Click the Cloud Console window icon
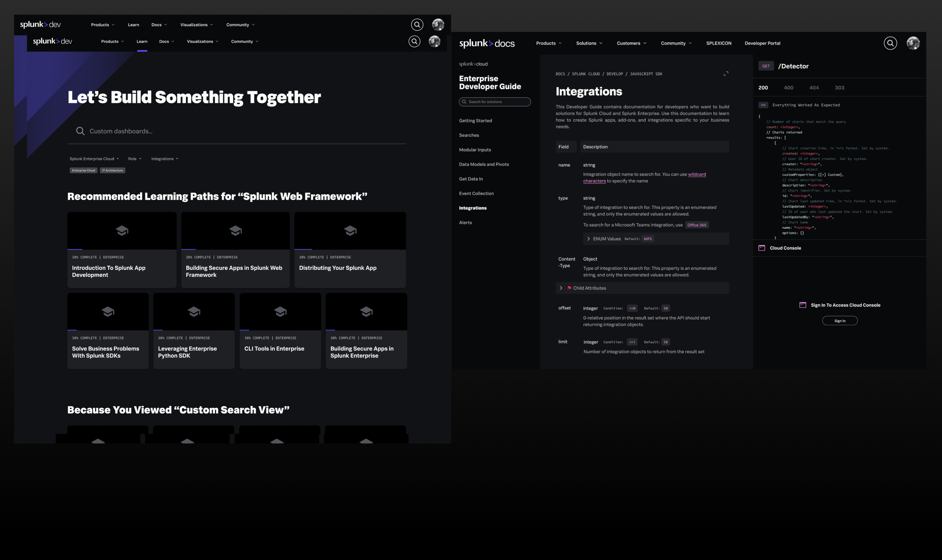The width and height of the screenshot is (942, 560). point(762,248)
